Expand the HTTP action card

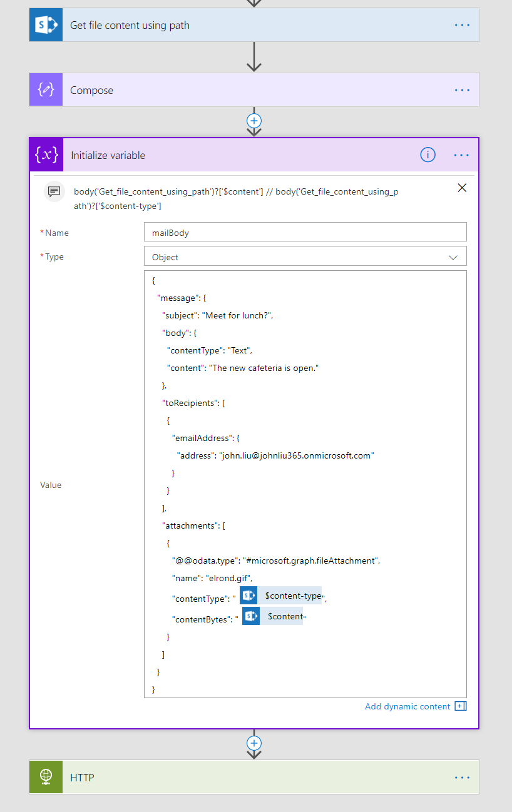tap(250, 777)
